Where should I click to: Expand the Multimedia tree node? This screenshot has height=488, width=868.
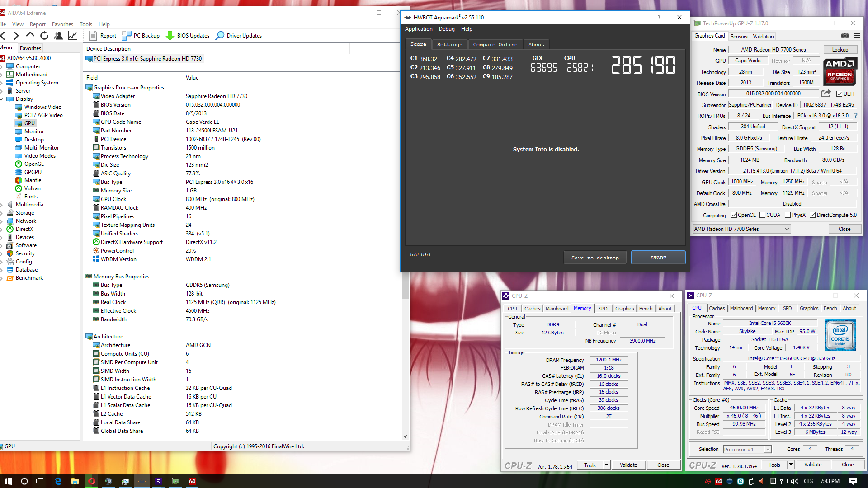click(x=2, y=205)
